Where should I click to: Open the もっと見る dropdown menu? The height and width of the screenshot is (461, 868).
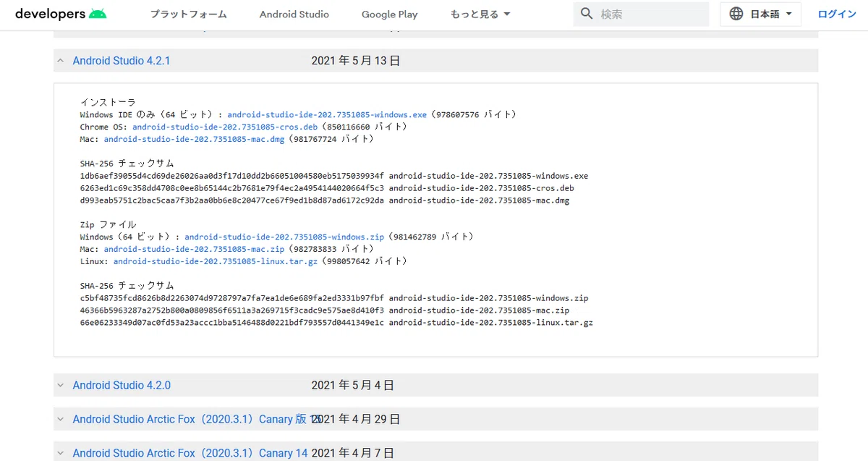(480, 14)
